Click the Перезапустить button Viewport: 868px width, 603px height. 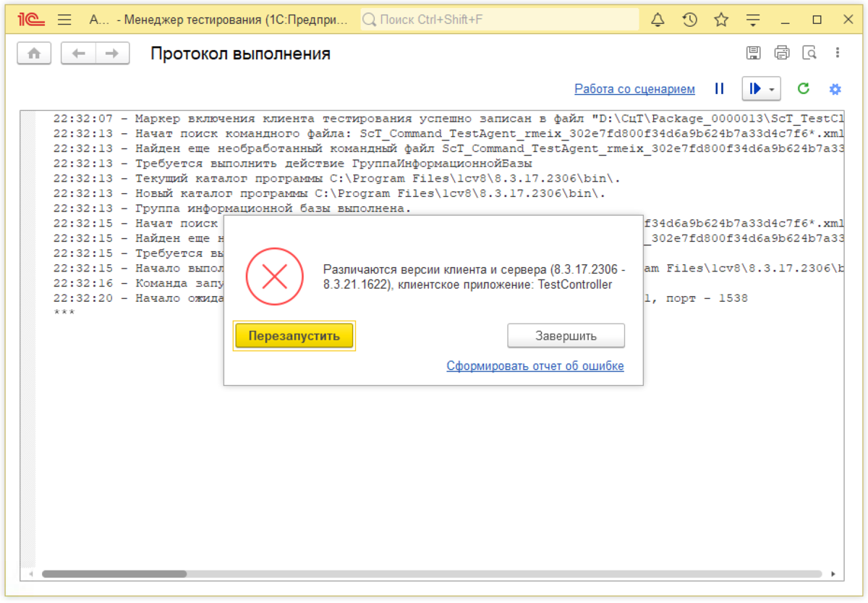coord(294,335)
